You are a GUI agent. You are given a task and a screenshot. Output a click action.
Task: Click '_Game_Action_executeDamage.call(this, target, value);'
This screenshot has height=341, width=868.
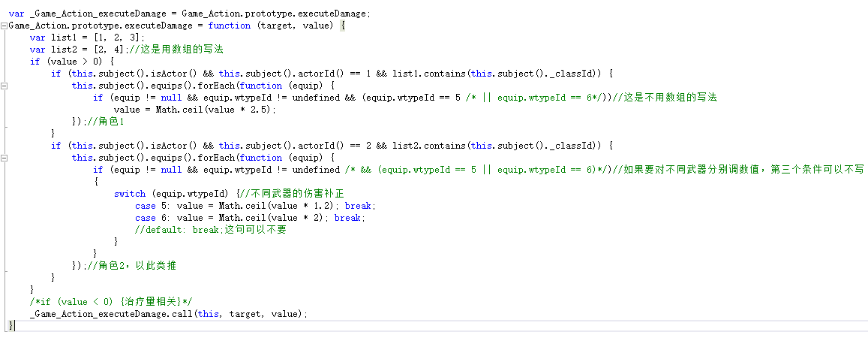169,315
